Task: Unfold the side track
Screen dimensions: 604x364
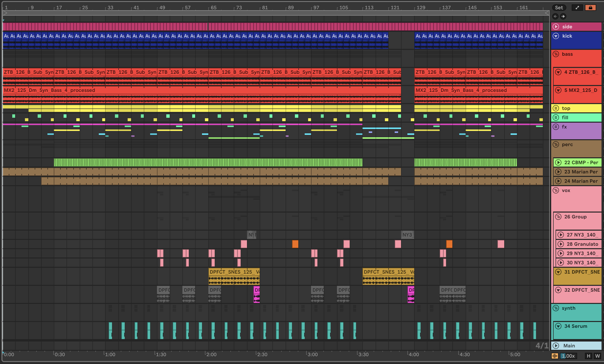Action: pos(556,26)
